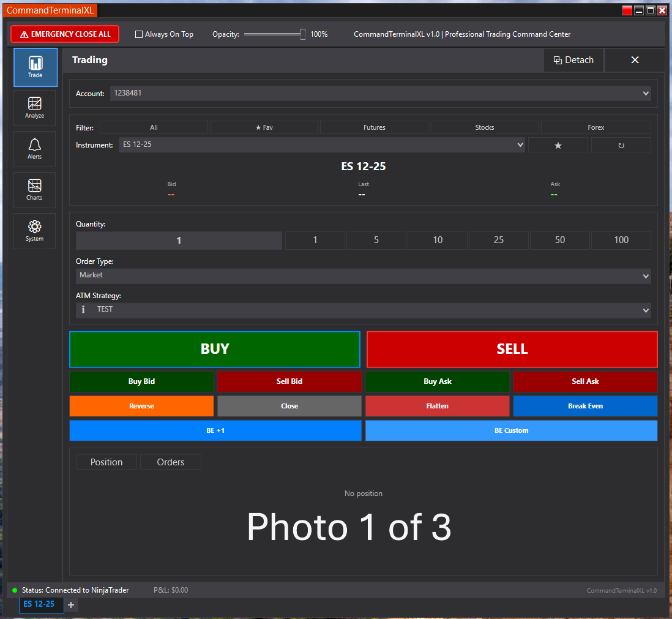Select the ES 12-25 bottom tab

coord(39,604)
